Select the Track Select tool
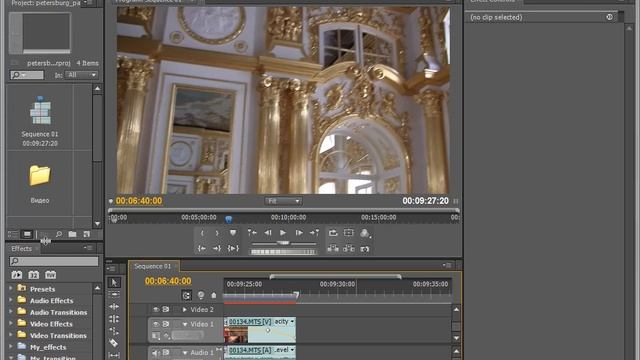 114,294
